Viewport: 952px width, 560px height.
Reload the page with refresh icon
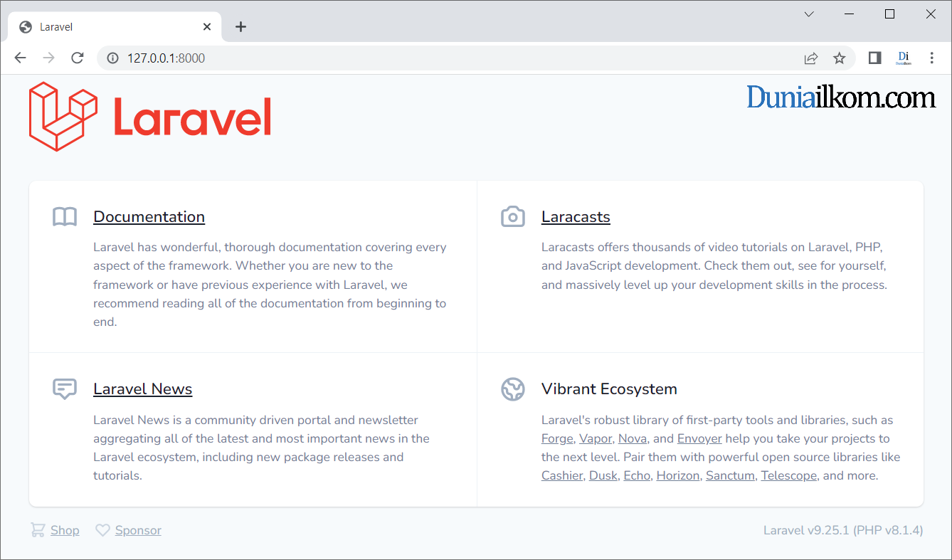(78, 58)
